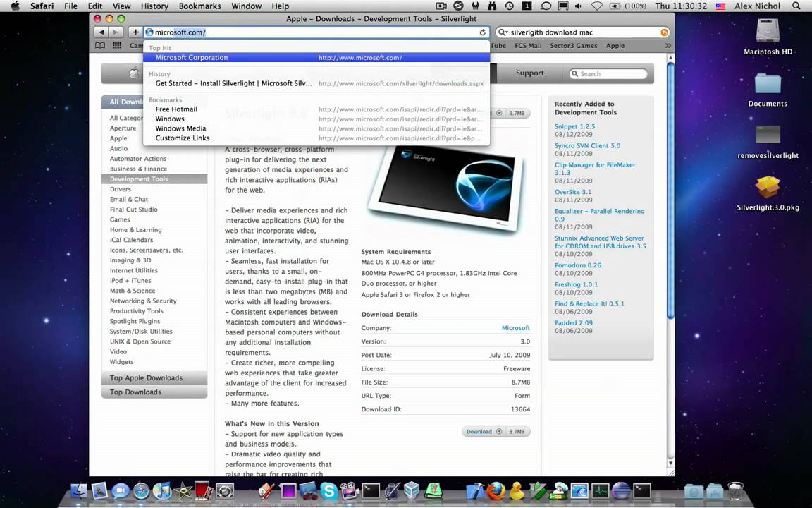
Task: Open the Show All Bookmarks book icon
Action: 101,46
